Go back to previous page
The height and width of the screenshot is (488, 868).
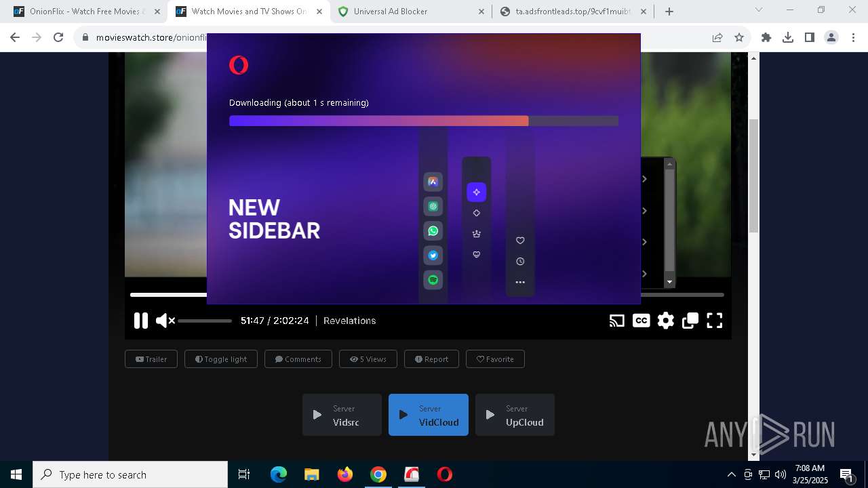point(15,38)
